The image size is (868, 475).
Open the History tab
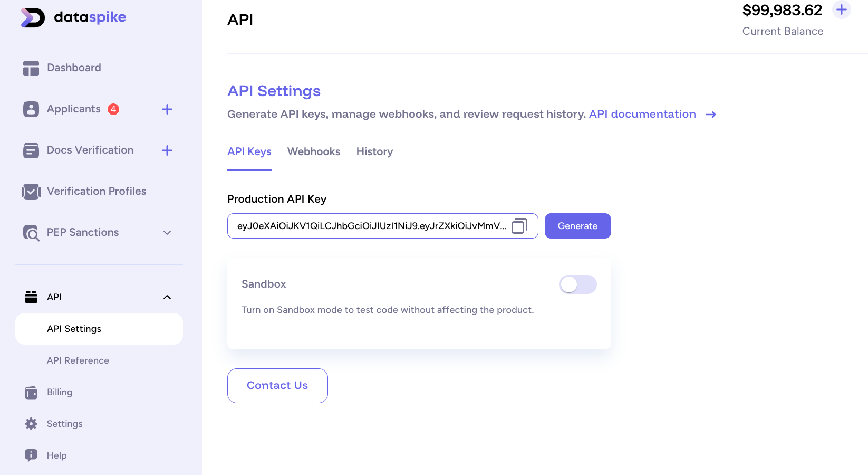(374, 151)
